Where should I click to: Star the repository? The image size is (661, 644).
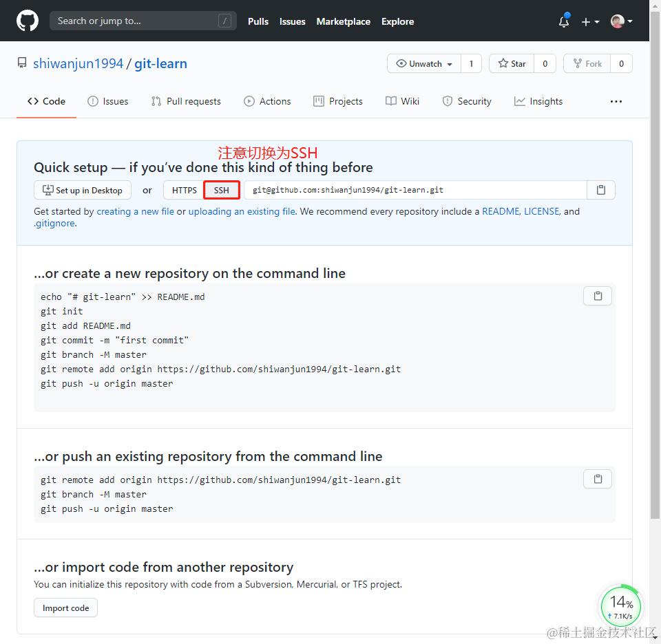click(512, 63)
